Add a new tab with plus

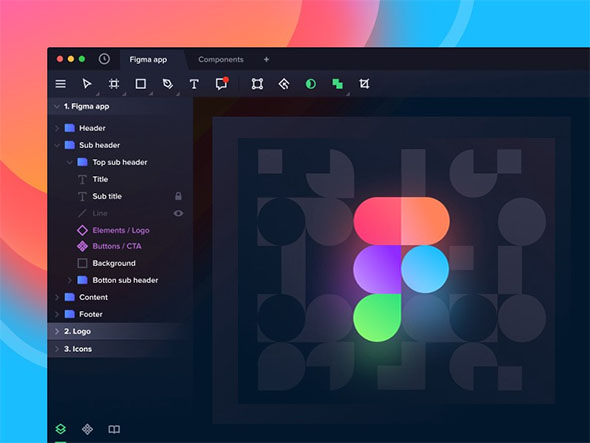pos(266,59)
